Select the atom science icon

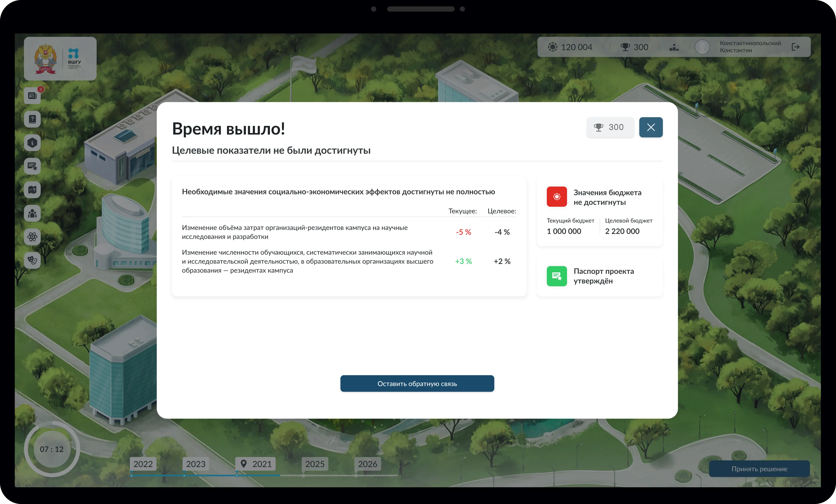click(32, 237)
